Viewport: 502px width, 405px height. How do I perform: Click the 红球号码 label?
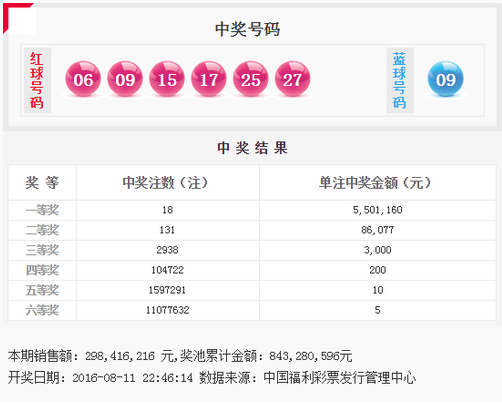37,80
